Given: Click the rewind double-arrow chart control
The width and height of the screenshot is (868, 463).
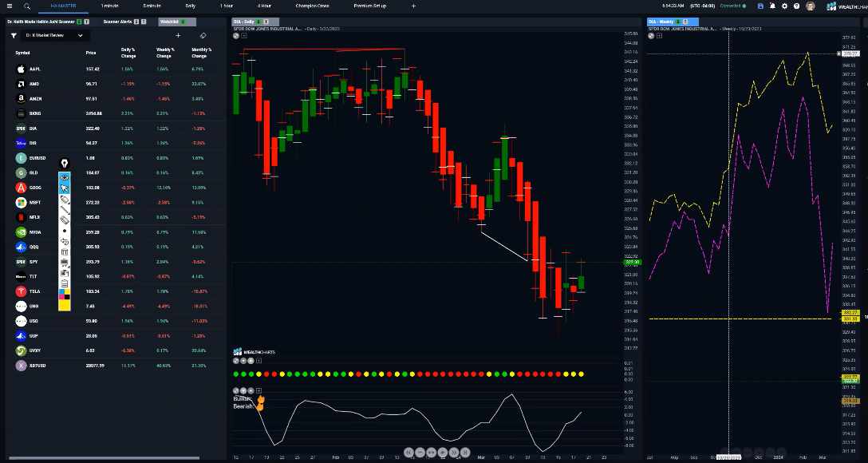Looking at the screenshot, I should point(409,452).
